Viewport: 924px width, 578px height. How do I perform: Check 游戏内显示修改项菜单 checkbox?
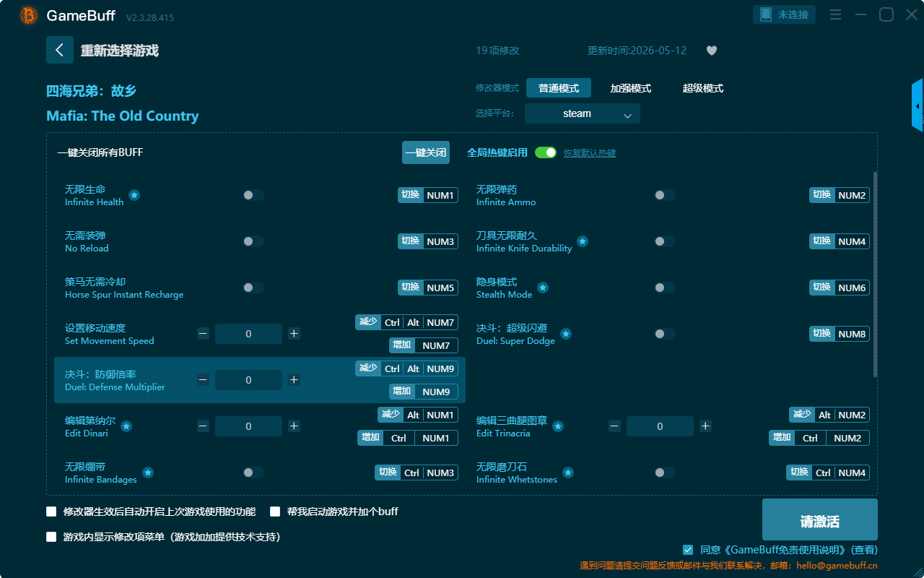51,537
